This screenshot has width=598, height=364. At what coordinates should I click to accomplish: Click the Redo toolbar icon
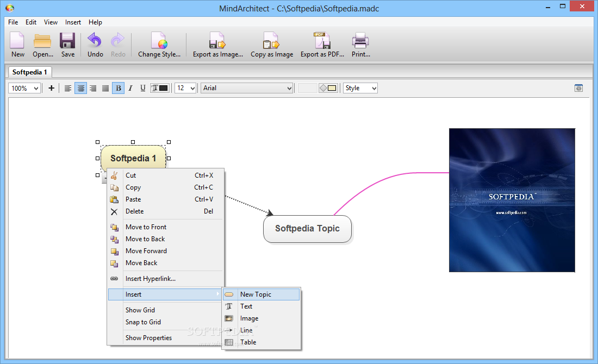click(x=118, y=40)
